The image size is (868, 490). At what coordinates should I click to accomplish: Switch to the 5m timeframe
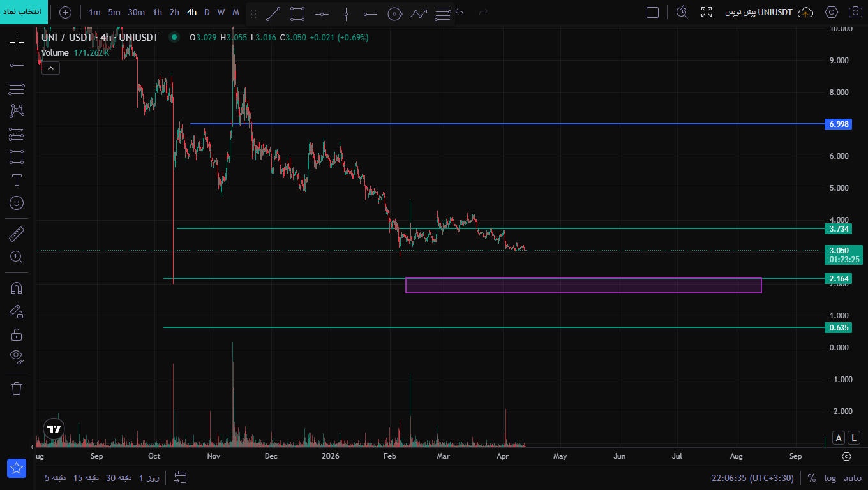click(114, 12)
